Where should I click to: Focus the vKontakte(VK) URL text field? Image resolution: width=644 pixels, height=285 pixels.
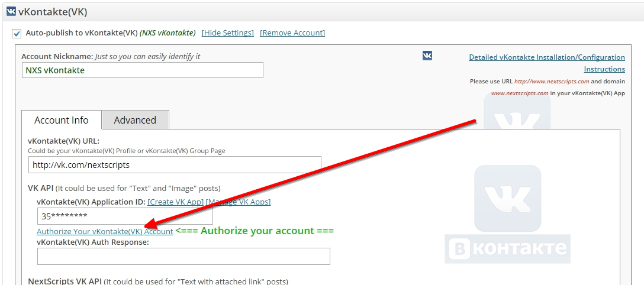(x=175, y=165)
